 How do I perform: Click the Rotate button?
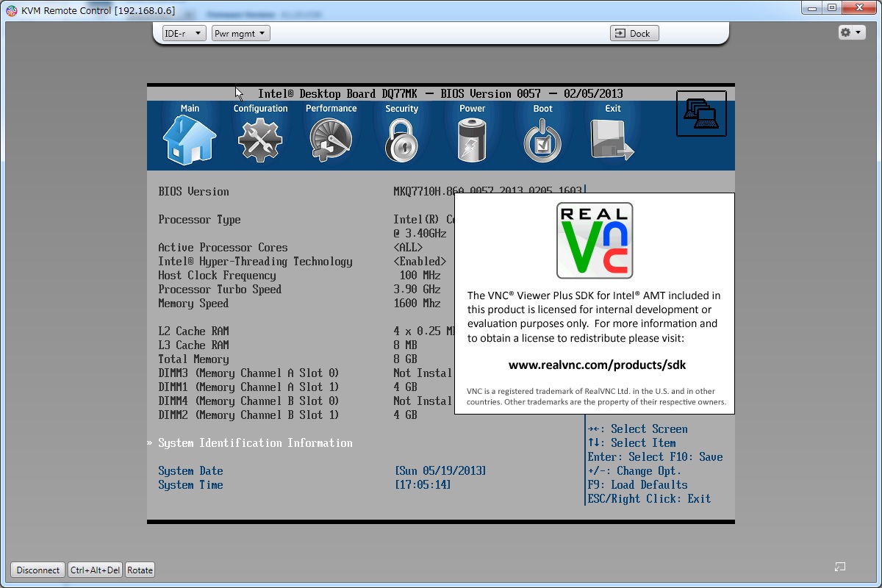(140, 570)
